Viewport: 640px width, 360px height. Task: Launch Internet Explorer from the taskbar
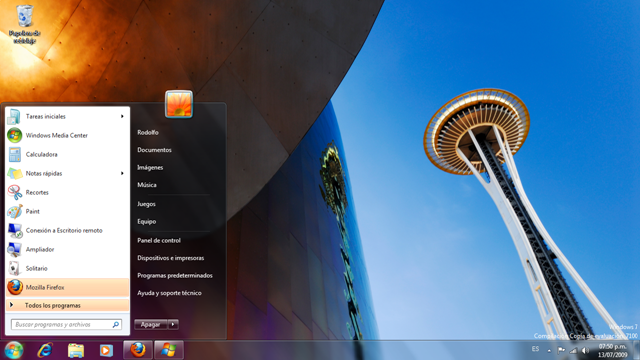click(x=45, y=350)
